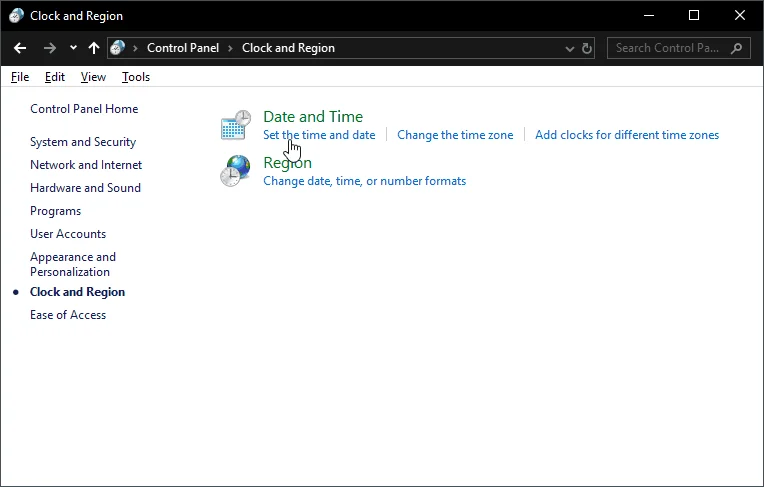Expand the chevron after Control Panel in the breadcrumb

pos(230,48)
